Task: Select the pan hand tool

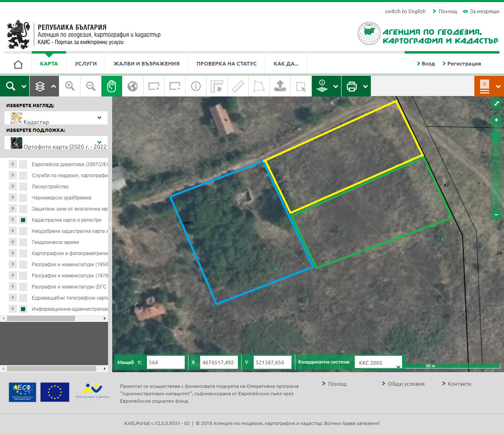Action: [112, 86]
